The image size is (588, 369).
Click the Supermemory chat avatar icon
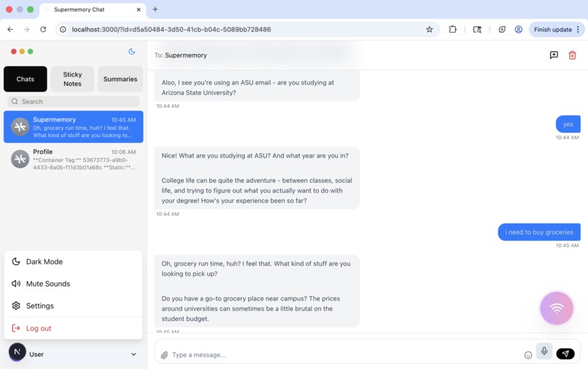click(x=20, y=127)
